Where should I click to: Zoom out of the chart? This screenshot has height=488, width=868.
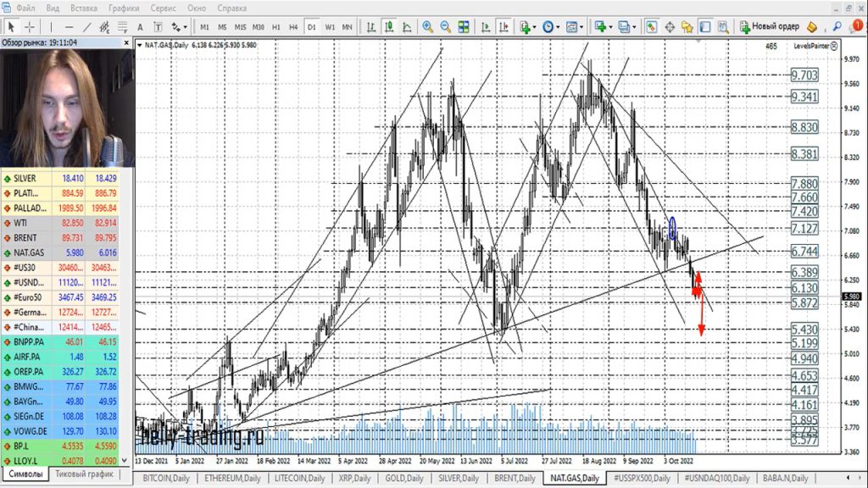point(445,27)
